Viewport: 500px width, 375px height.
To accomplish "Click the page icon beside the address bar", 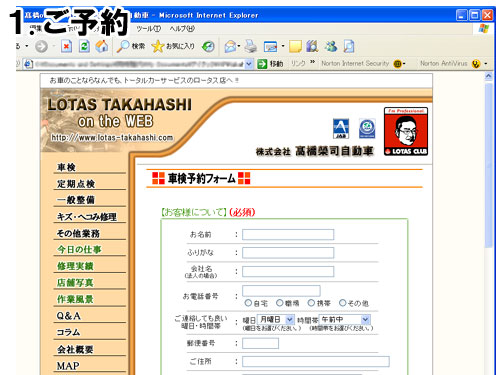I will click(29, 64).
